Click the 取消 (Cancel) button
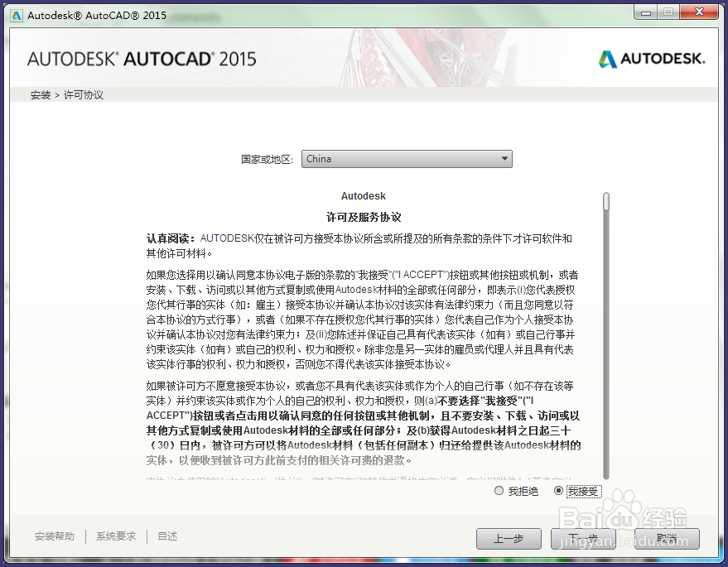 (666, 538)
